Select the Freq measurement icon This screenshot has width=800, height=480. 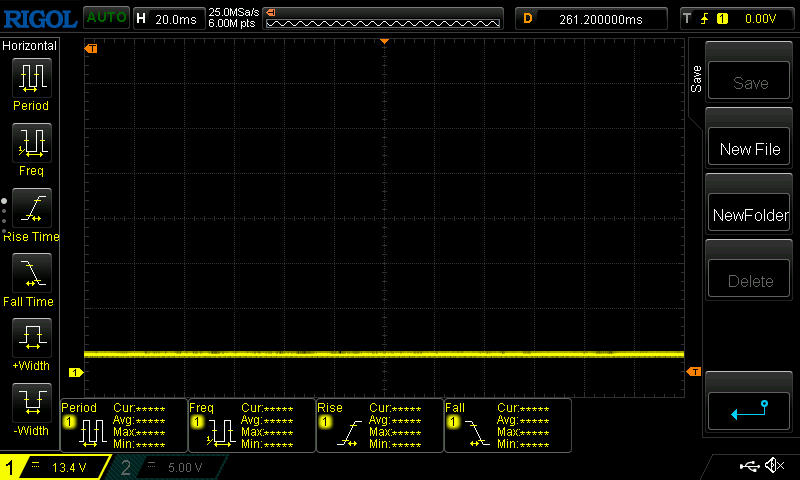tap(30, 144)
